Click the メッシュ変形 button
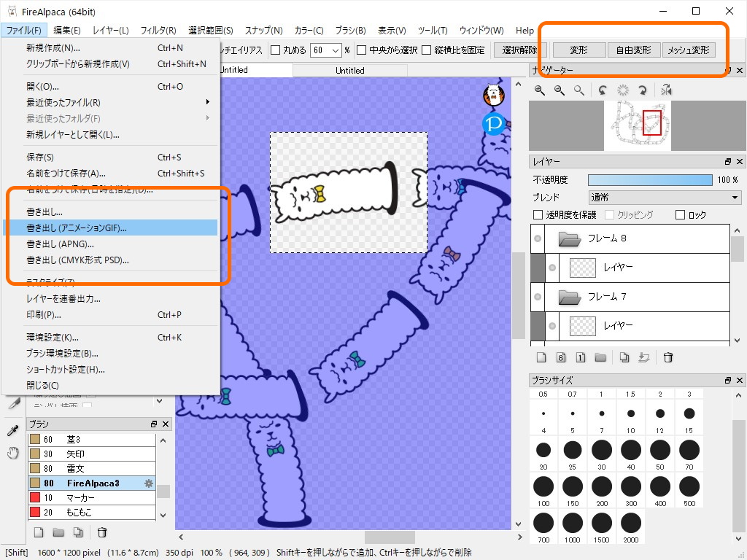The image size is (747, 560). point(689,50)
